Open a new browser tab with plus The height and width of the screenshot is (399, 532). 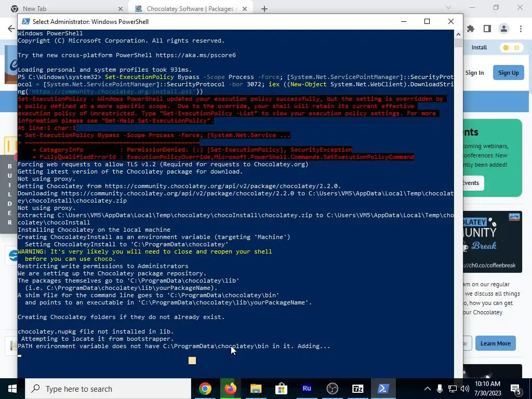coord(264,9)
